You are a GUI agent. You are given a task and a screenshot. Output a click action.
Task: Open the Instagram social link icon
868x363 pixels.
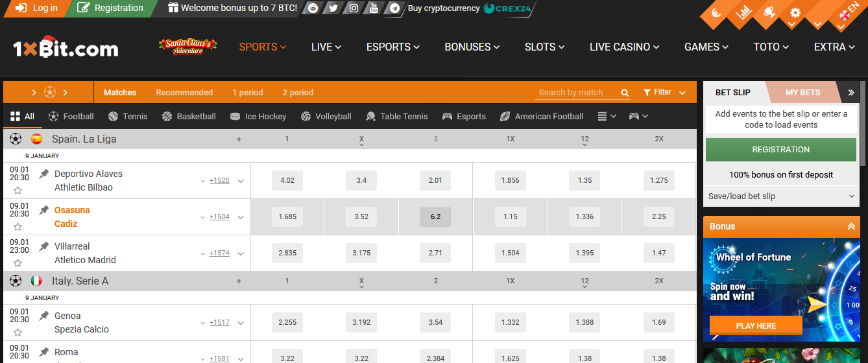[353, 8]
